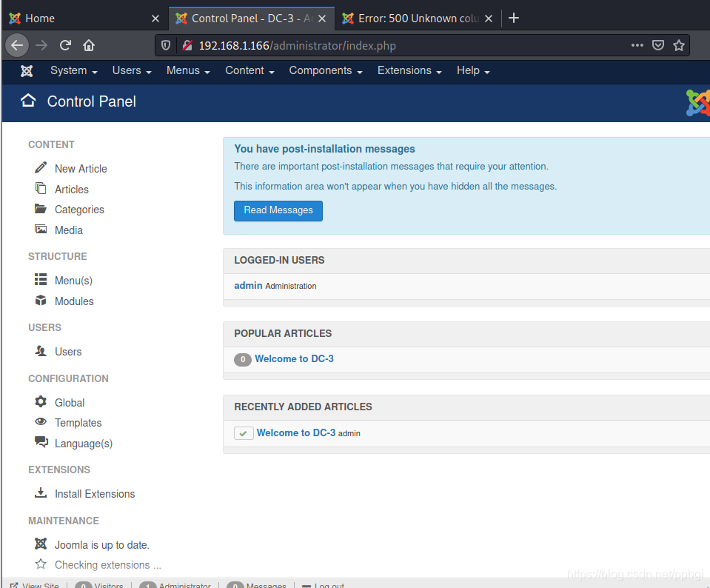The image size is (710, 588).
Task: Reload the current page
Action: tap(65, 45)
